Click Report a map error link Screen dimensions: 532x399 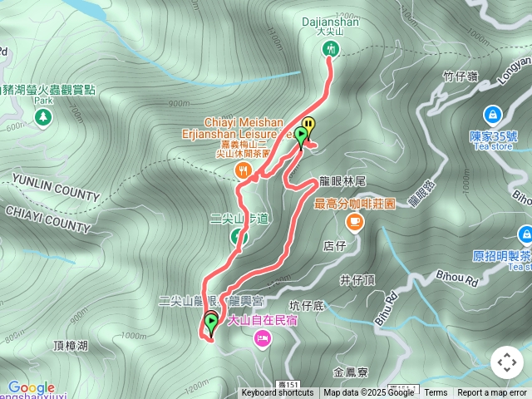[492, 393]
